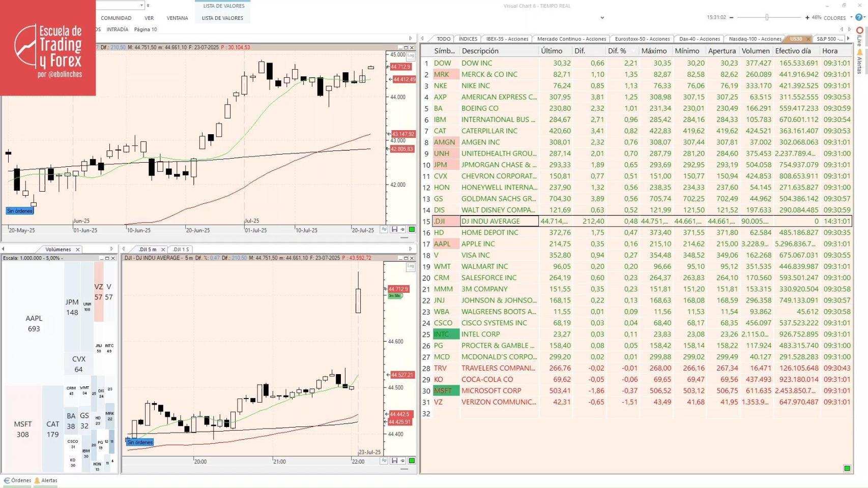Switch to Dax-40 - Acciones tab
This screenshot has height=488, width=868.
coord(700,39)
